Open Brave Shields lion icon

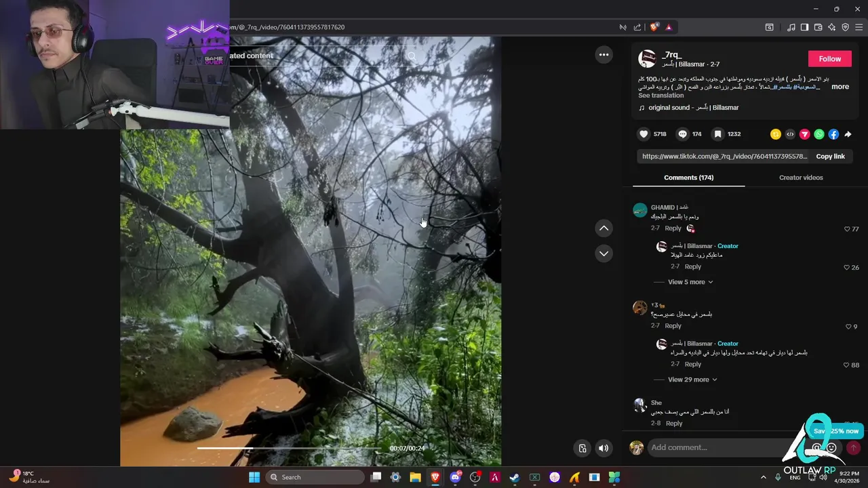tap(654, 27)
